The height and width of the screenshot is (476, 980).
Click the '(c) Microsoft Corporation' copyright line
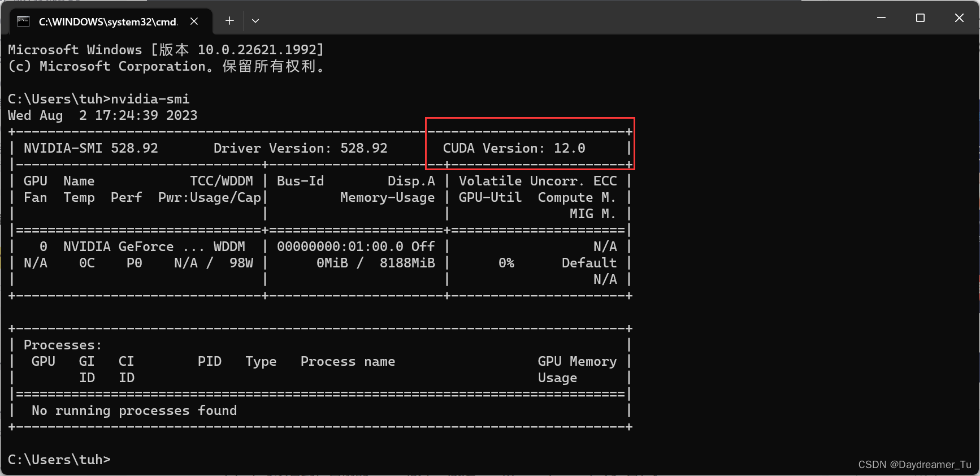tap(166, 66)
